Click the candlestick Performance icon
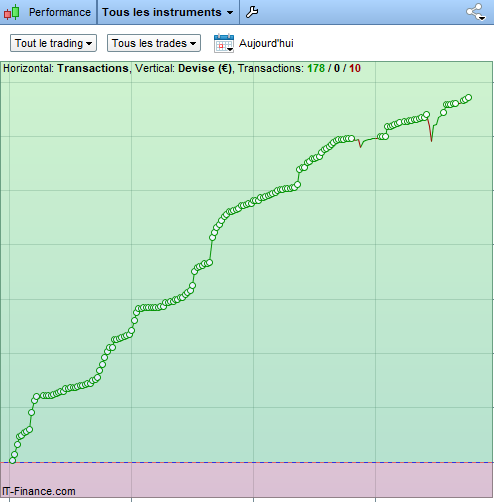 [12, 12]
